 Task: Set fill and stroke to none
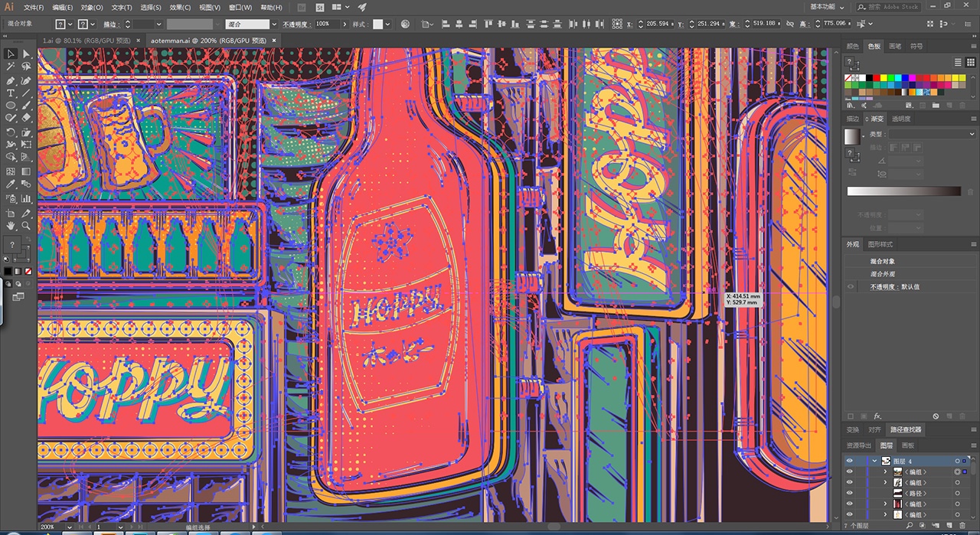tap(28, 271)
